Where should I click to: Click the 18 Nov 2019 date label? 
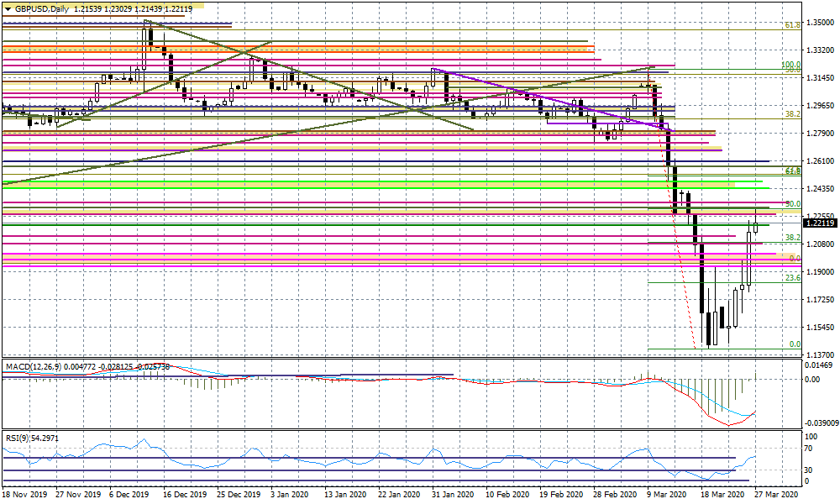(24, 495)
